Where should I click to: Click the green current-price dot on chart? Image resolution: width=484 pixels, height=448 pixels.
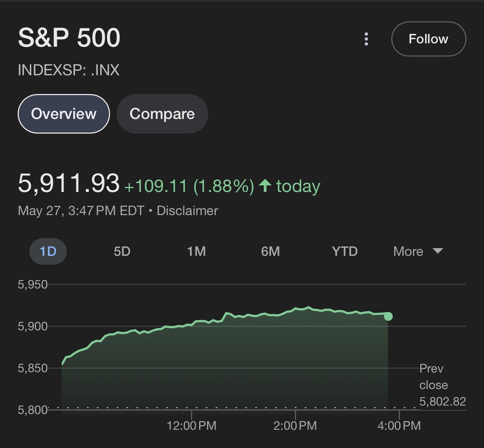point(388,316)
